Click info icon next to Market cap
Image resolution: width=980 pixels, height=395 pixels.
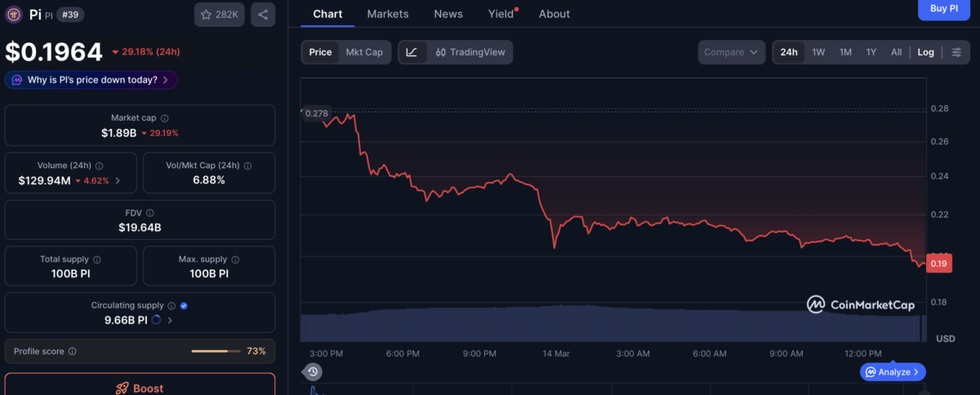coord(164,118)
